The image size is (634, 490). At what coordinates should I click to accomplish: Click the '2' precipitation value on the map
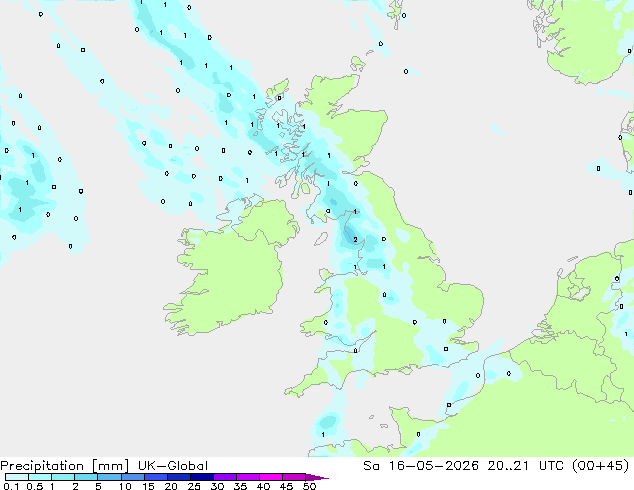pyautogui.click(x=355, y=240)
